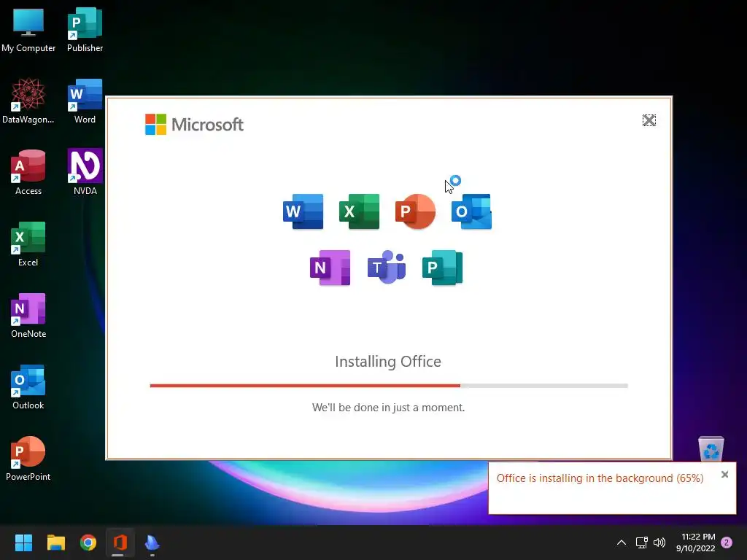Open File Explorer from the taskbar

click(x=55, y=542)
